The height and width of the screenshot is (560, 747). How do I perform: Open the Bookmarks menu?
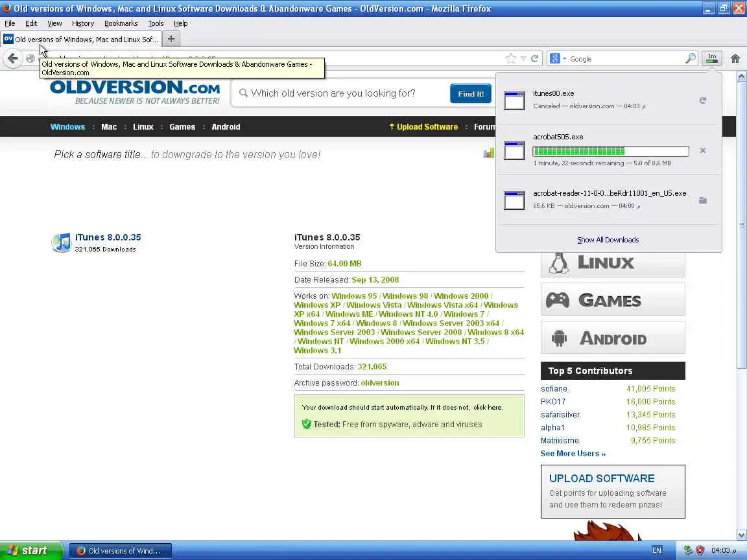121,23
